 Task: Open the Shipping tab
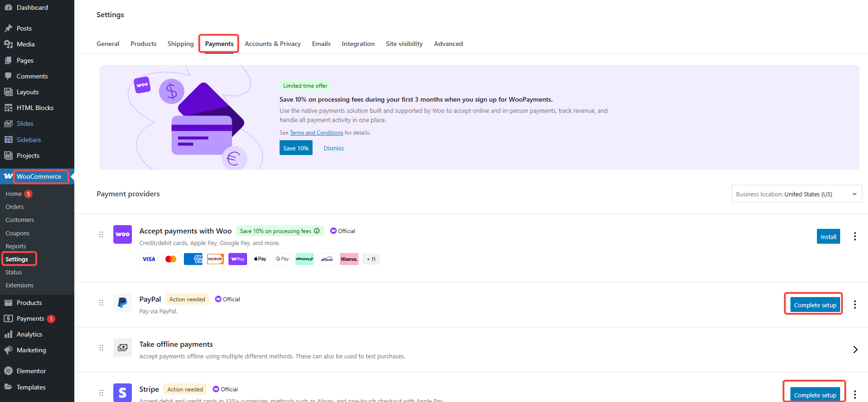pyautogui.click(x=181, y=44)
